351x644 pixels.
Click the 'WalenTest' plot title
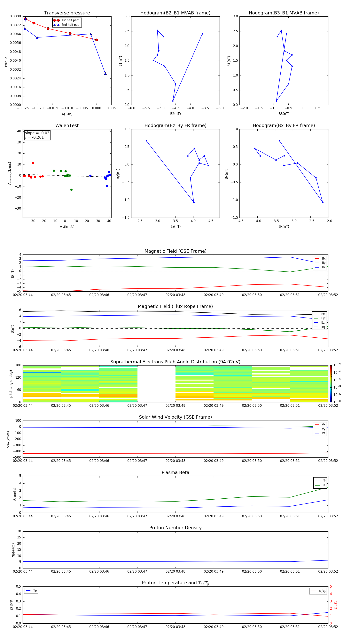click(x=67, y=125)
